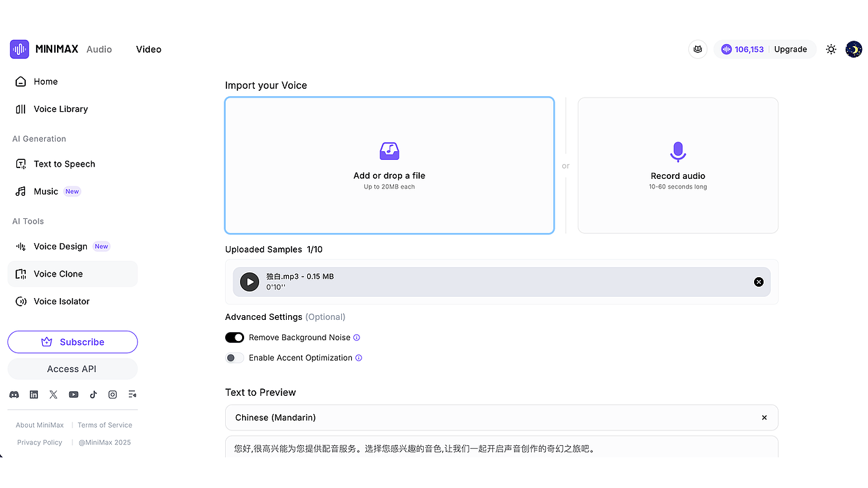Screen dimensions: 868x488
Task: Select the Voice Isolator tool
Action: click(x=61, y=301)
